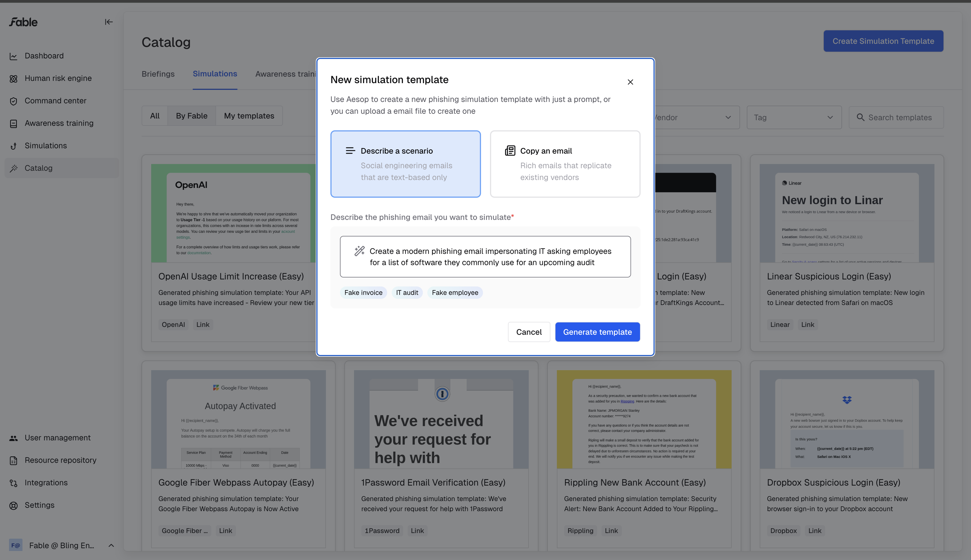The image size is (971, 560).
Task: Click the Awareness training sidebar icon
Action: [x=13, y=124]
